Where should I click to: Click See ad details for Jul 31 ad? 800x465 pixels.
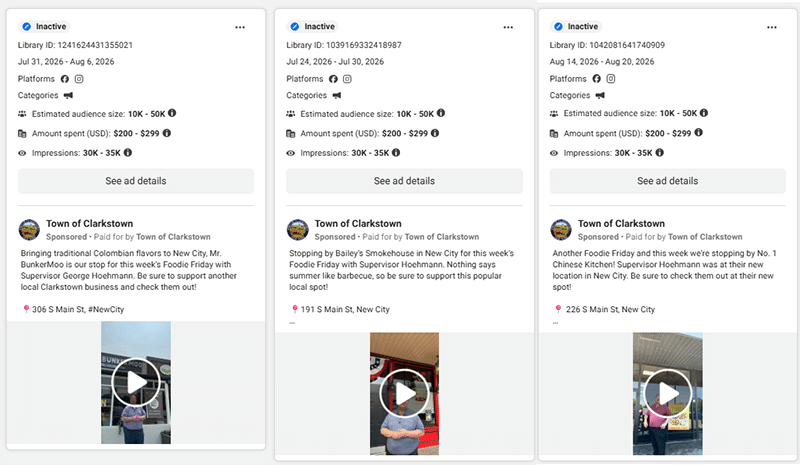point(136,181)
